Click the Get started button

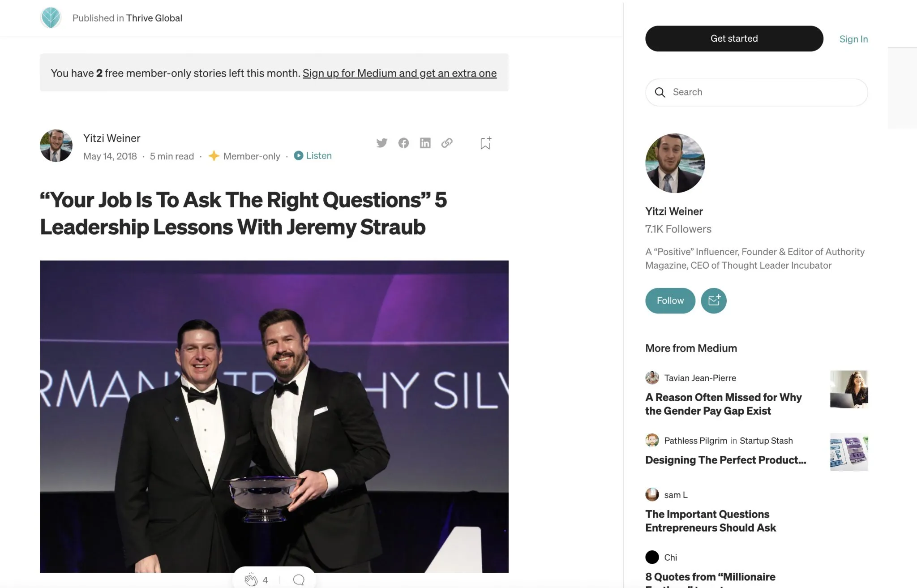coord(734,39)
